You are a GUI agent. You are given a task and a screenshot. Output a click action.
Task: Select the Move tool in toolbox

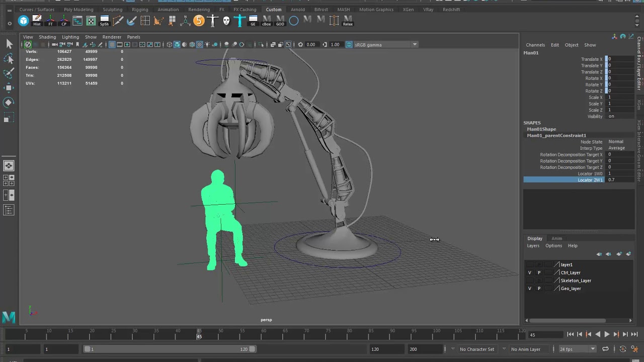[9, 88]
